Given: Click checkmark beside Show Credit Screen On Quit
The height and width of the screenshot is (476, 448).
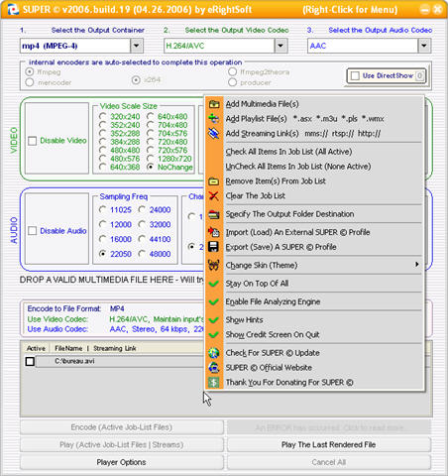Looking at the screenshot, I should click(x=214, y=335).
